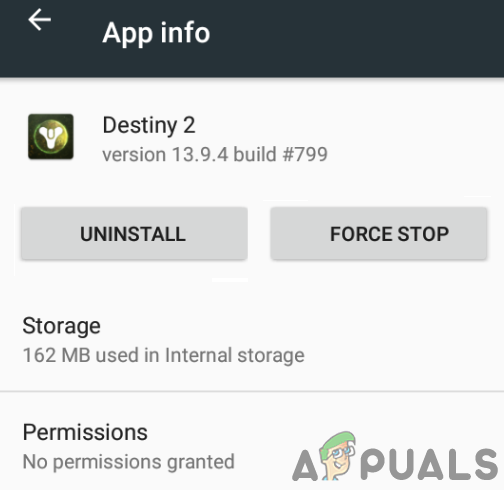Tap the No permissions granted text
This screenshot has width=504, height=490.
click(129, 462)
